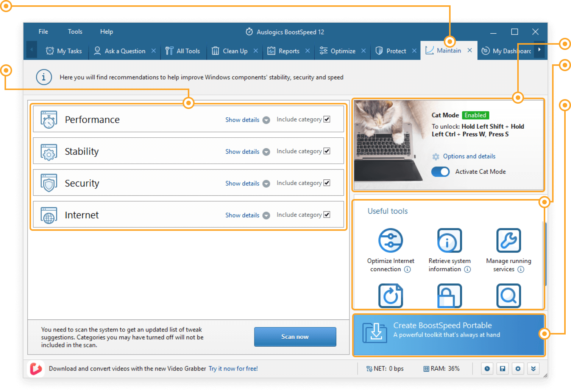
Task: Click Create BoostSpeed Portable banner
Action: click(x=449, y=335)
